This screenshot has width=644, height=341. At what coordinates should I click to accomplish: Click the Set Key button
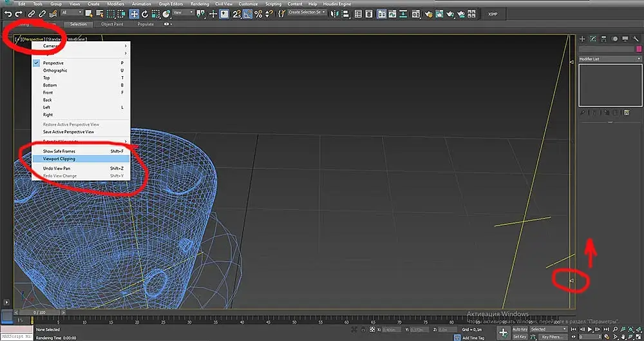[520, 336]
